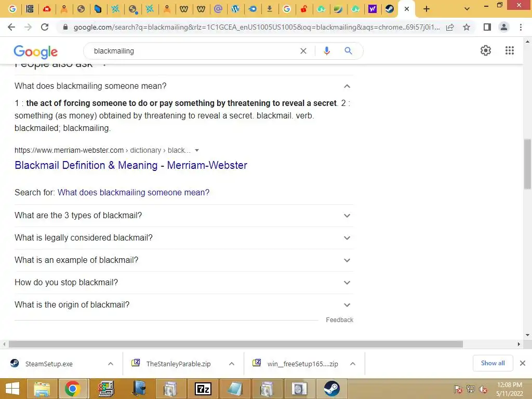This screenshot has height=399, width=532.
Task: Click the horizontal scrollbar thumb
Action: (x=236, y=344)
